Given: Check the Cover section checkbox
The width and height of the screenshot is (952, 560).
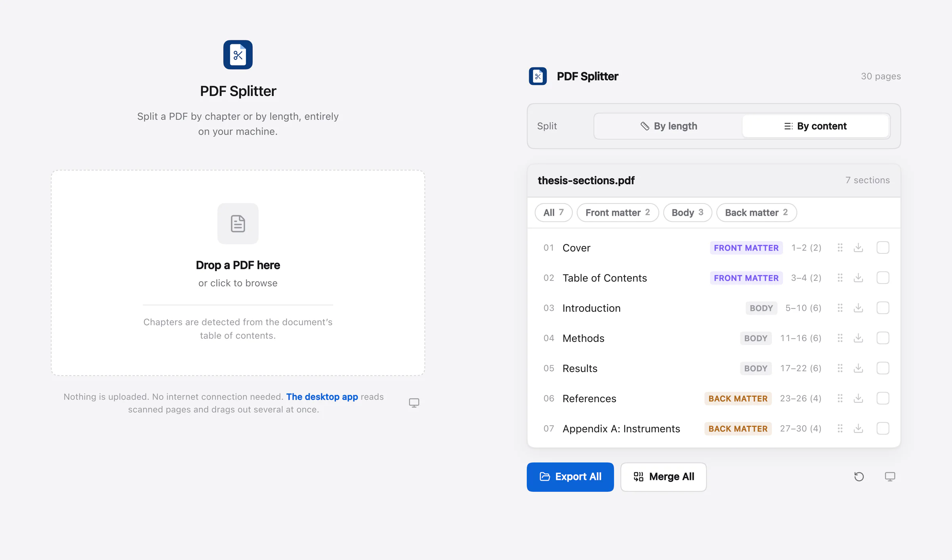Looking at the screenshot, I should pos(883,247).
